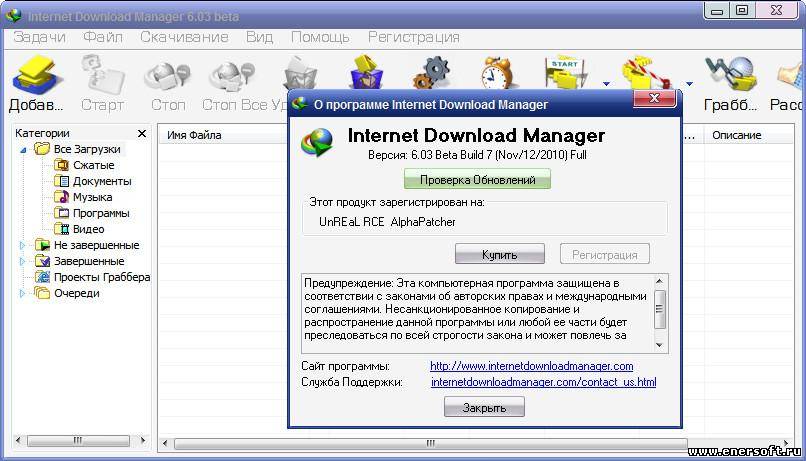Click the Документы category folder icon
The image size is (806, 461).
point(62,181)
